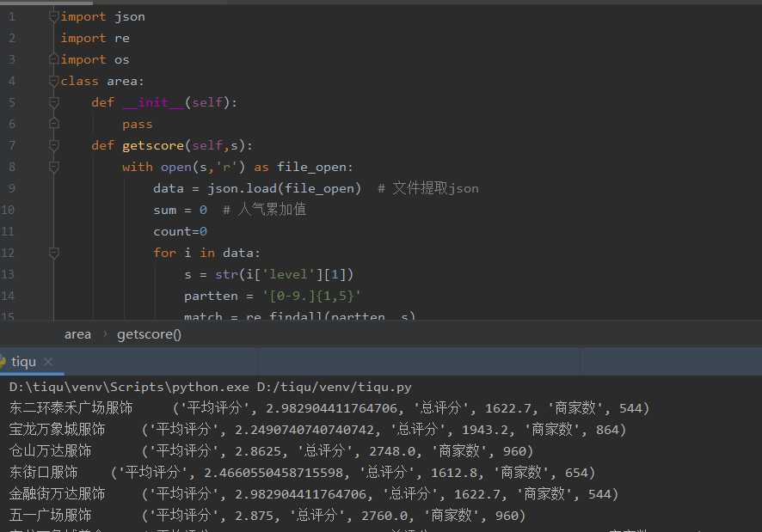The height and width of the screenshot is (532, 762).
Task: Click the str(i['level'][1]) expression
Action: point(285,274)
